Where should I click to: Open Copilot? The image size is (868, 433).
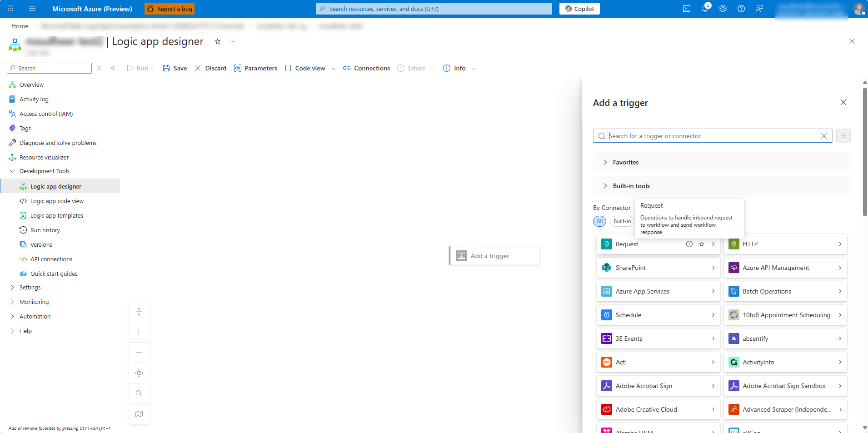(579, 9)
